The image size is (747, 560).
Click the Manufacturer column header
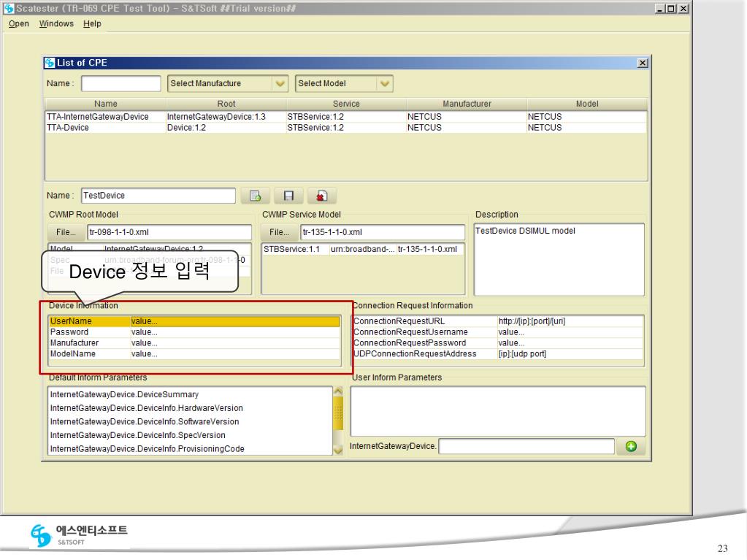467,104
